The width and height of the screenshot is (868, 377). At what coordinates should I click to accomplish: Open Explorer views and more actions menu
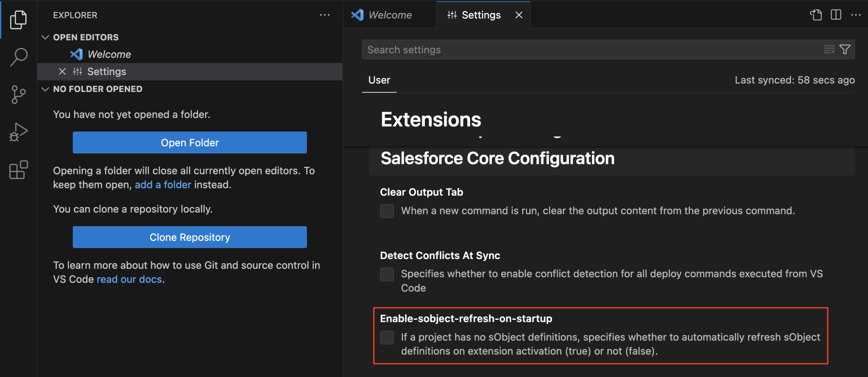click(x=325, y=15)
